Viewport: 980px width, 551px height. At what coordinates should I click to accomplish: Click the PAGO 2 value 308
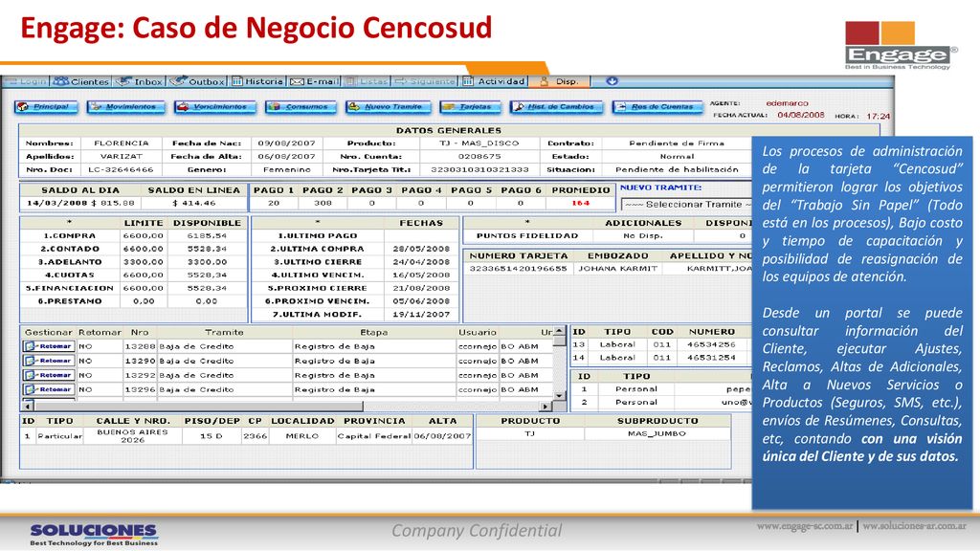(323, 203)
